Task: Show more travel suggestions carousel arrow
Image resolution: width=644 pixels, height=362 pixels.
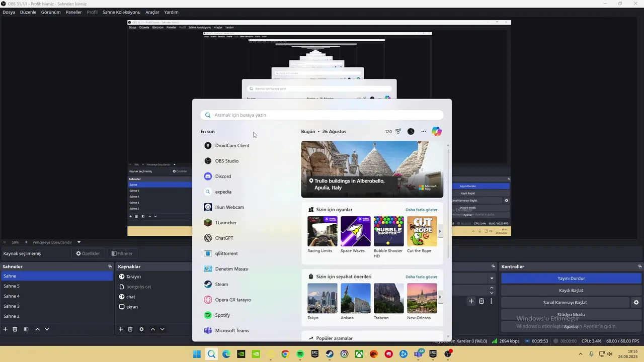Action: [x=440, y=297]
